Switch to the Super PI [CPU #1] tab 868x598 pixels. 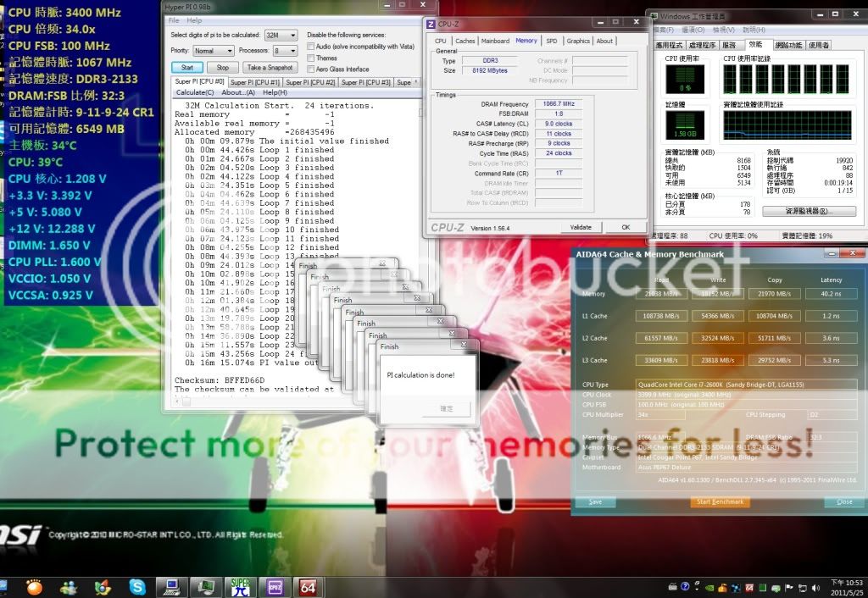pos(255,82)
